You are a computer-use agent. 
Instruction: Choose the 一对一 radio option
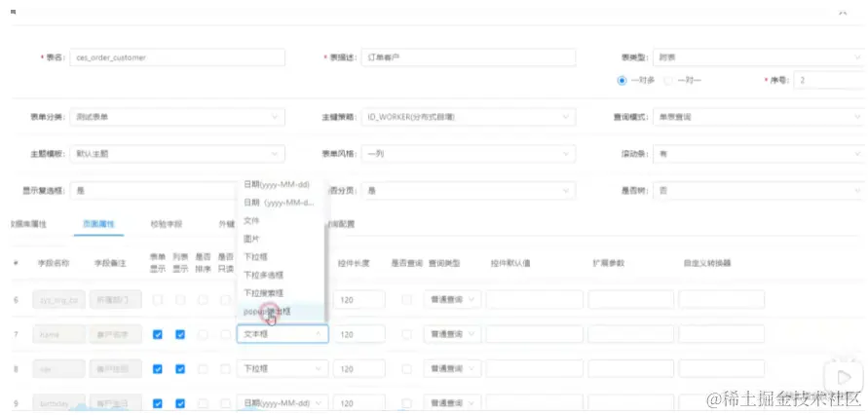tap(668, 81)
